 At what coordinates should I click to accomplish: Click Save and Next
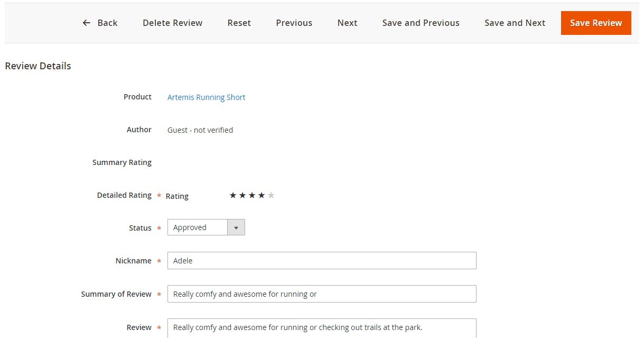click(515, 23)
